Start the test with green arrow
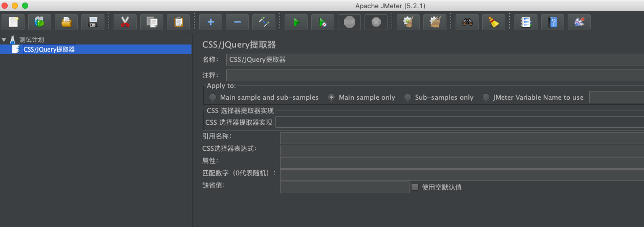Viewport: 644px width, 227px height. coord(296,22)
